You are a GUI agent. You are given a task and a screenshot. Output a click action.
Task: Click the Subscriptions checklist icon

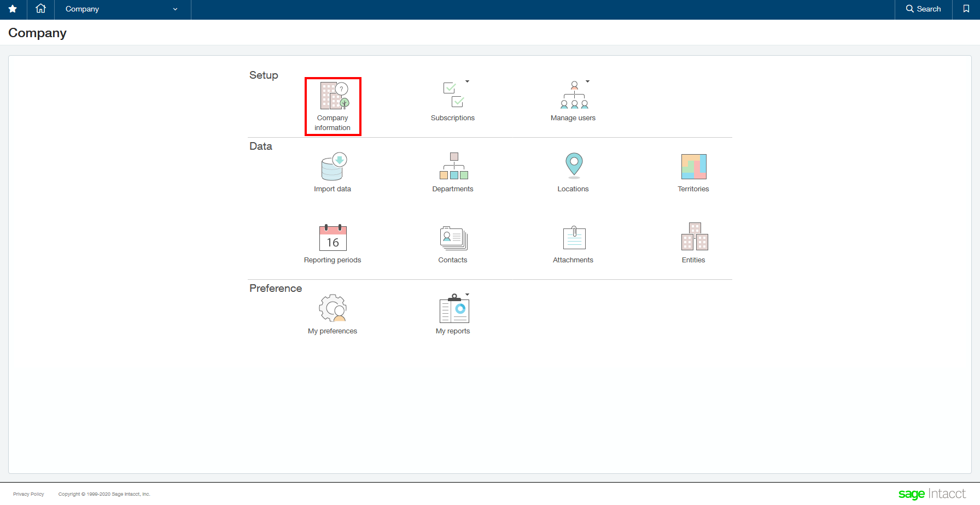[453, 94]
